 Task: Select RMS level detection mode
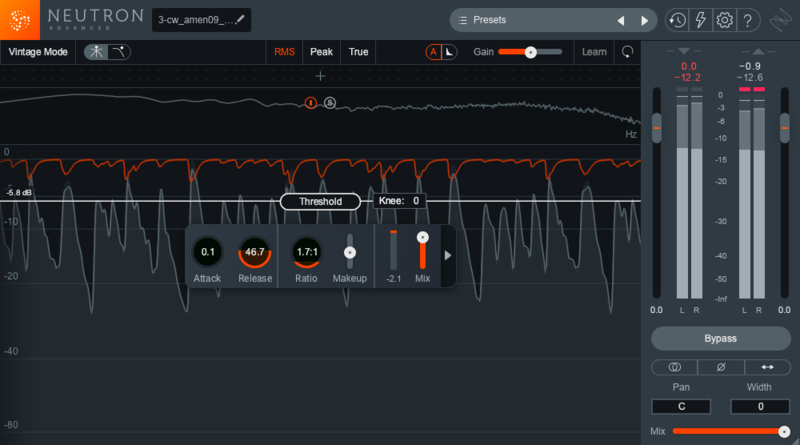click(x=284, y=52)
